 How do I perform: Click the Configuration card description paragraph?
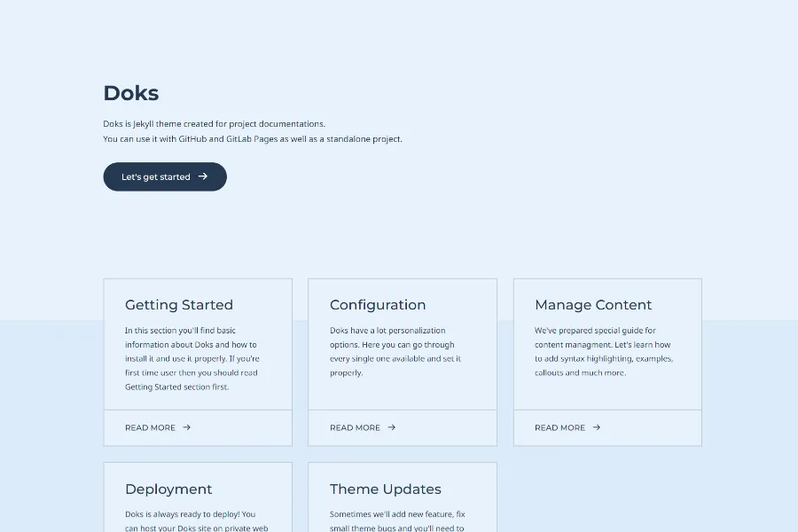[395, 351]
